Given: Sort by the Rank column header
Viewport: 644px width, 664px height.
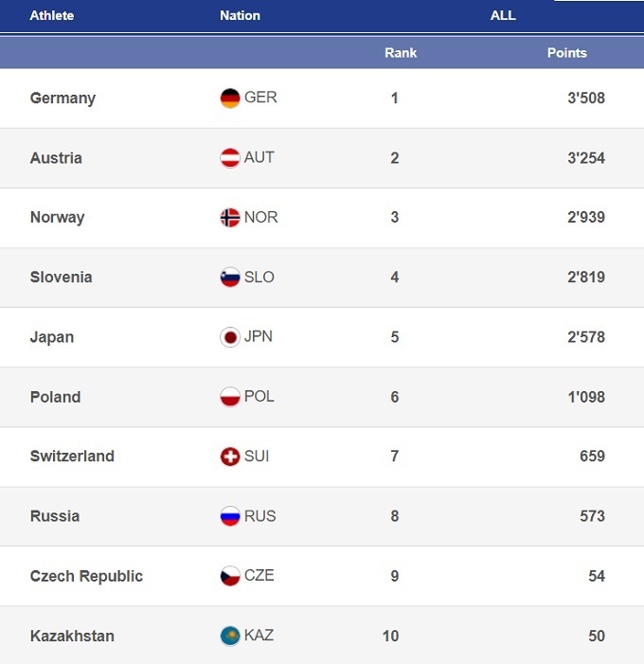Looking at the screenshot, I should [x=401, y=53].
